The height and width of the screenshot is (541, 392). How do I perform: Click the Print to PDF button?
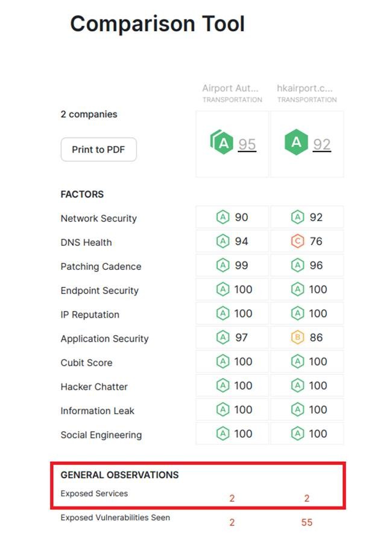[x=98, y=149]
